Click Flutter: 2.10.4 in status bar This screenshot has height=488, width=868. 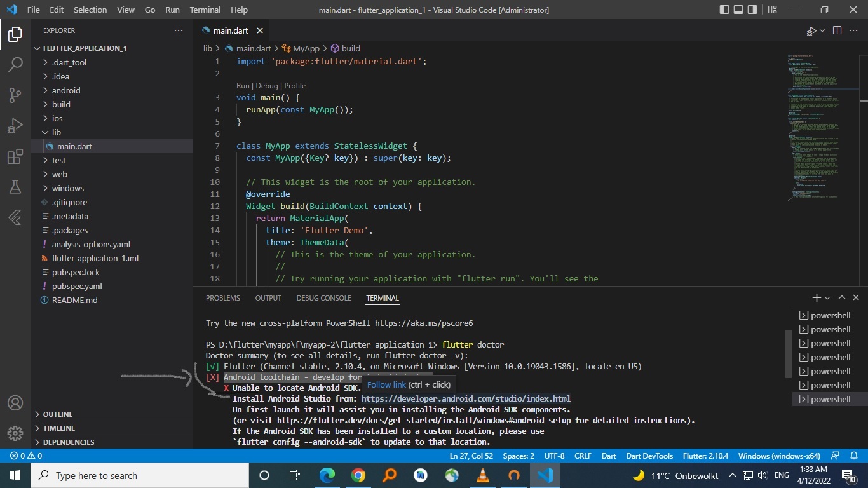pyautogui.click(x=705, y=456)
